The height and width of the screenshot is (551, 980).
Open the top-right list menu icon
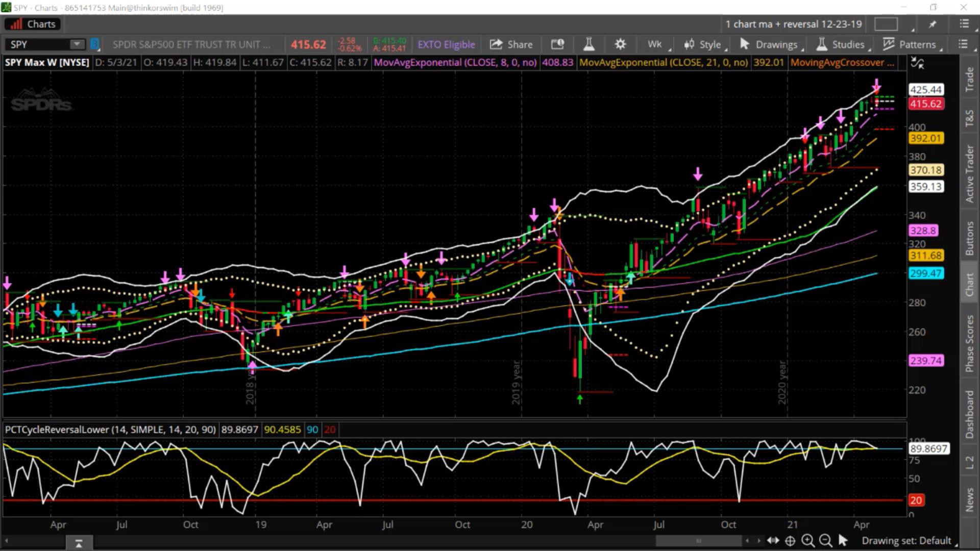click(964, 24)
